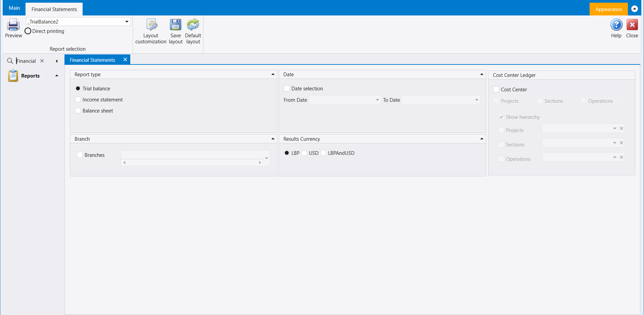
Task: Click the red Close icon
Action: point(632,25)
